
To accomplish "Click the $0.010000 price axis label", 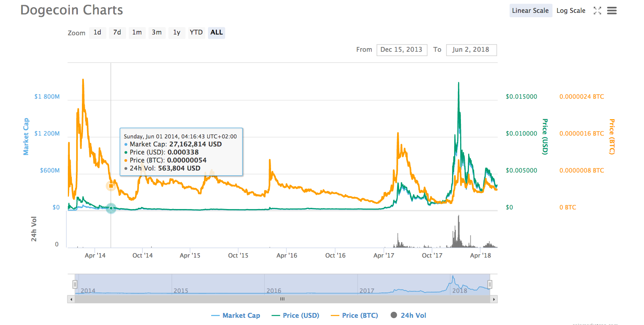I will pyautogui.click(x=522, y=134).
